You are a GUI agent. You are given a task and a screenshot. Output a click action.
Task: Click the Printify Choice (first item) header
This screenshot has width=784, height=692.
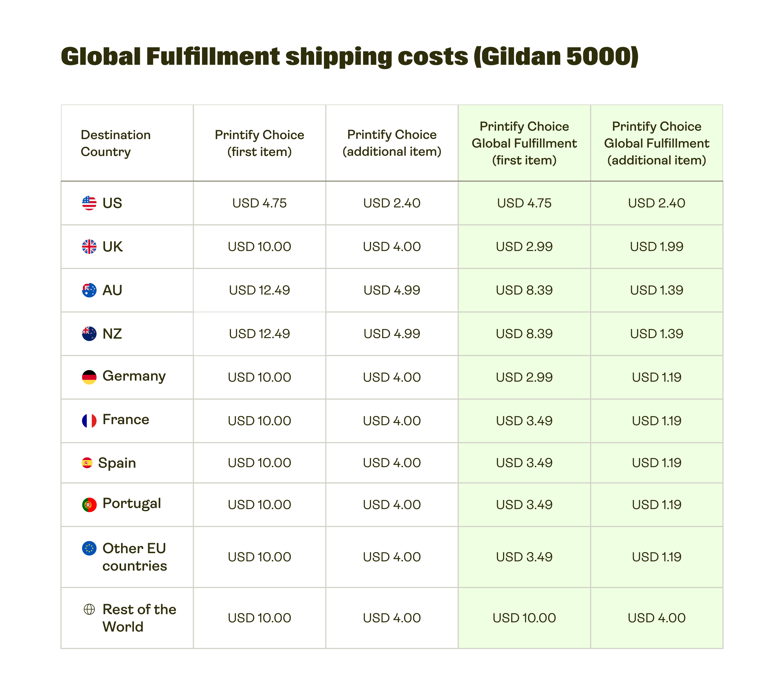pyautogui.click(x=259, y=143)
